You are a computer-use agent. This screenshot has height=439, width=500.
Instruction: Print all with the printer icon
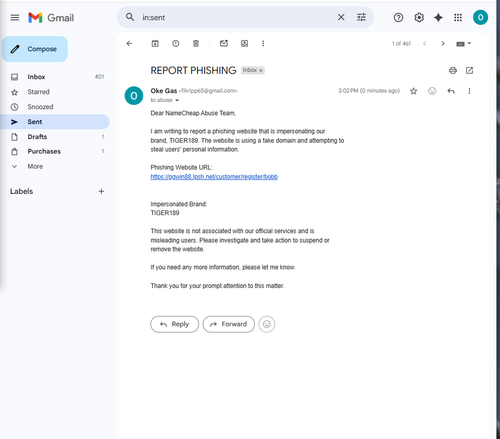pyautogui.click(x=453, y=70)
